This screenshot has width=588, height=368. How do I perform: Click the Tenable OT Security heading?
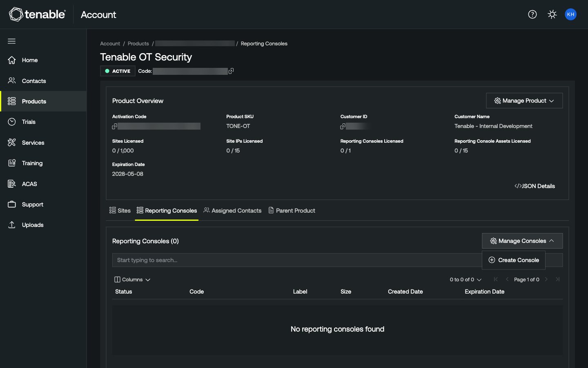[146, 57]
